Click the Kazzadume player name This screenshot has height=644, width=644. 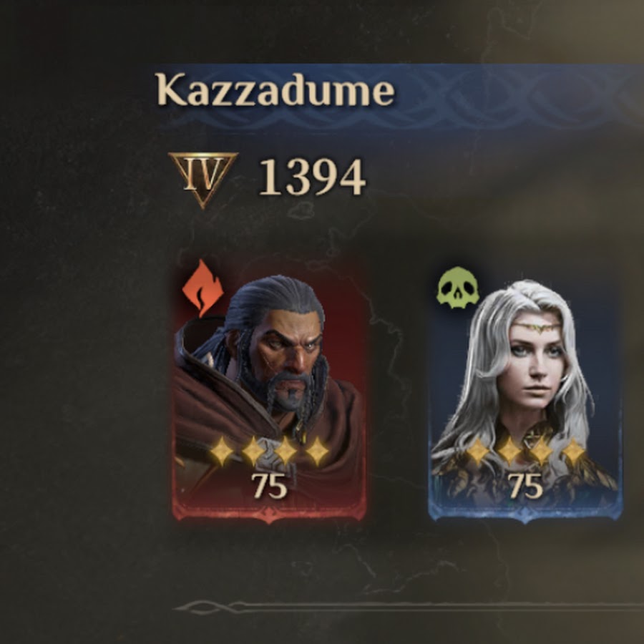(275, 90)
